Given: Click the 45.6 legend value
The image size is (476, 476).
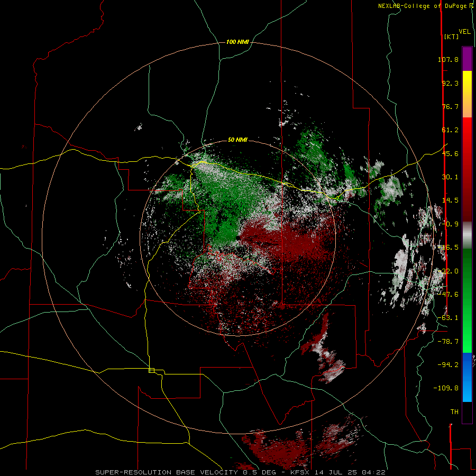Looking at the screenshot, I should point(450,153).
